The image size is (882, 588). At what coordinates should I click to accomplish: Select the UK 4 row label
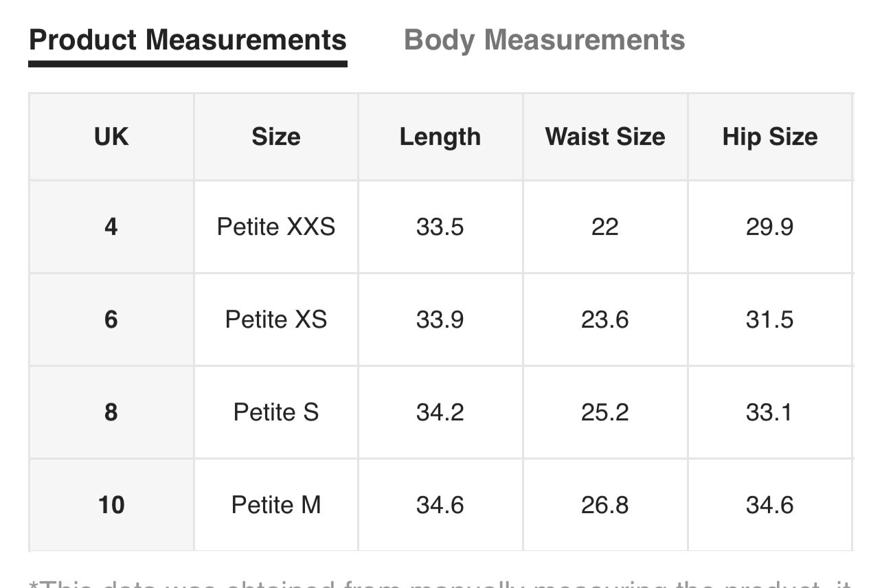point(111,227)
